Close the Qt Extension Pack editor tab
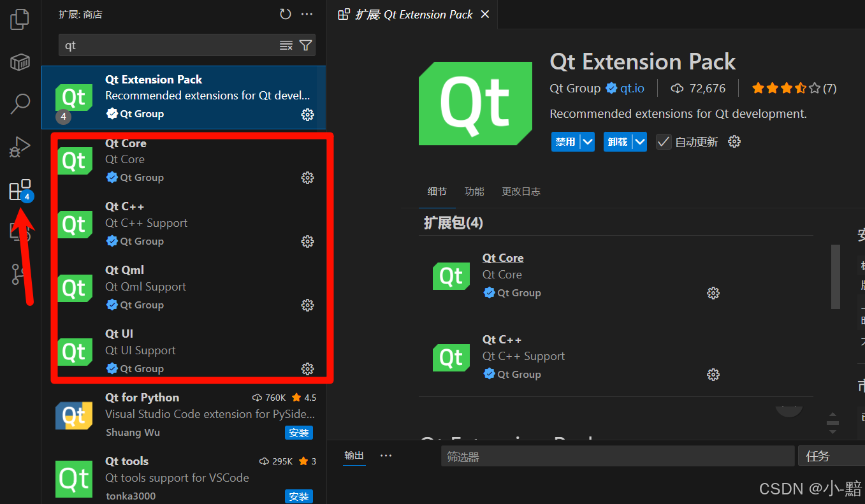This screenshot has height=504, width=865. (485, 14)
